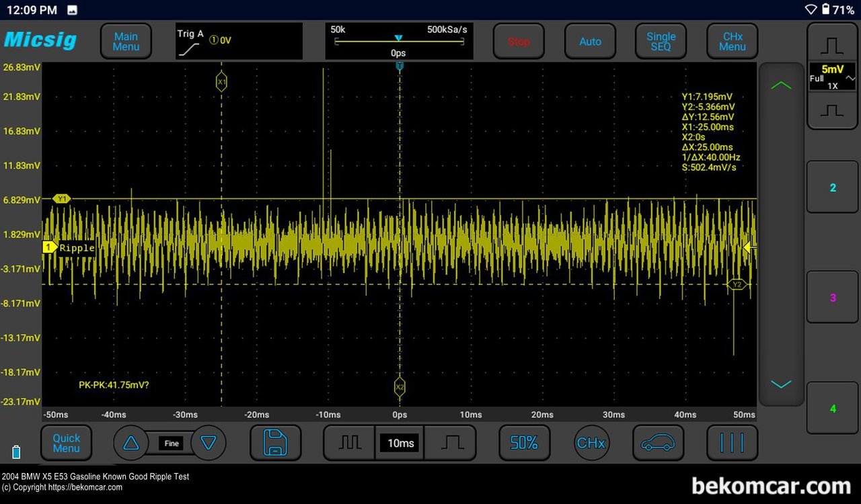Select the X1 vertical cursor handle
861x504 pixels.
click(221, 82)
